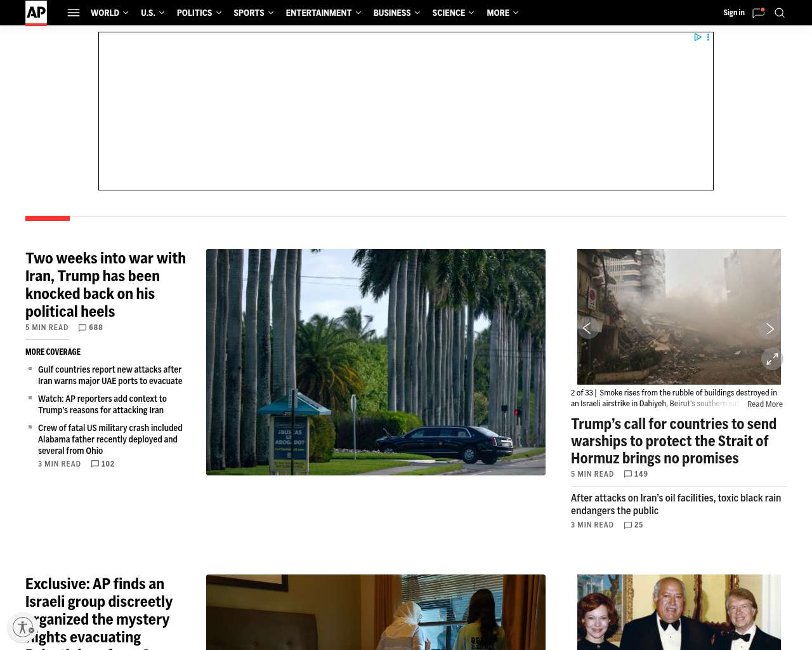Open the accessibility options widget
The height and width of the screenshot is (650, 812).
[23, 628]
